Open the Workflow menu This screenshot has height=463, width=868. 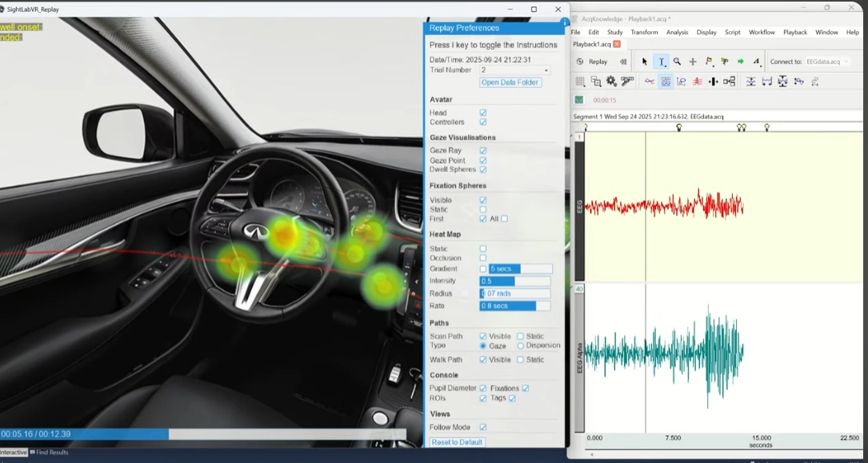point(762,32)
